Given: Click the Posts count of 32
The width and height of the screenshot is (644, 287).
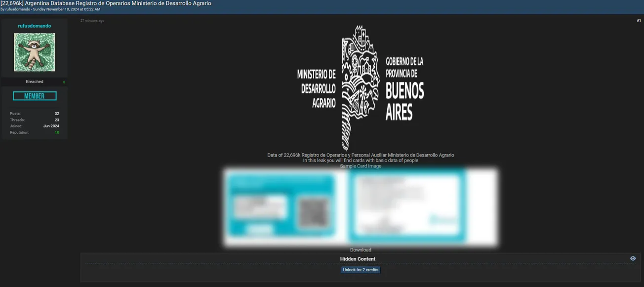Looking at the screenshot, I should [56, 113].
